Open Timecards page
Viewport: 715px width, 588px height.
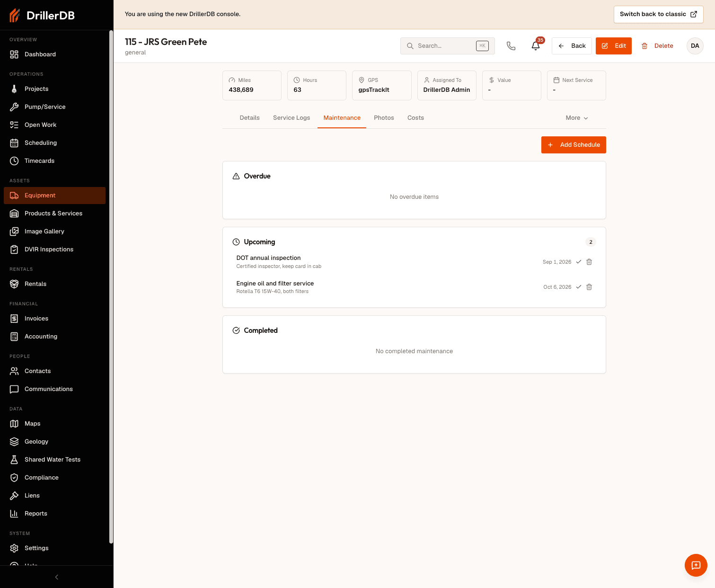click(54, 161)
